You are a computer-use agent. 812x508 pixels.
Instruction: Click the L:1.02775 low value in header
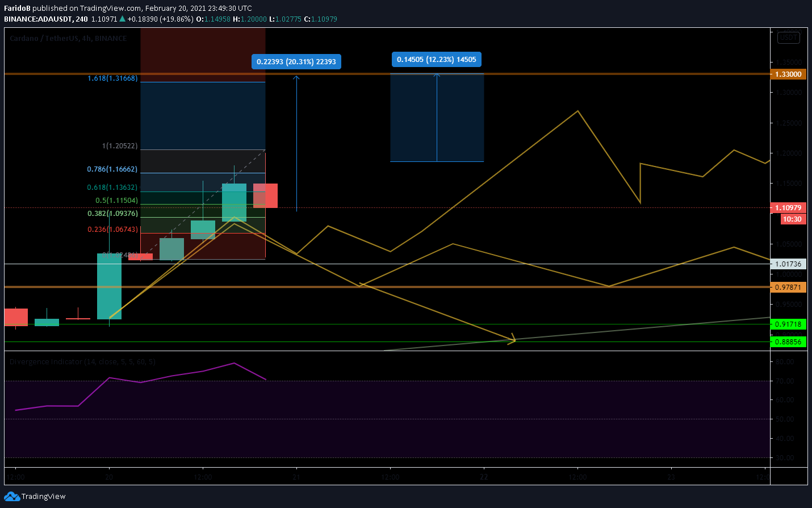coord(285,19)
